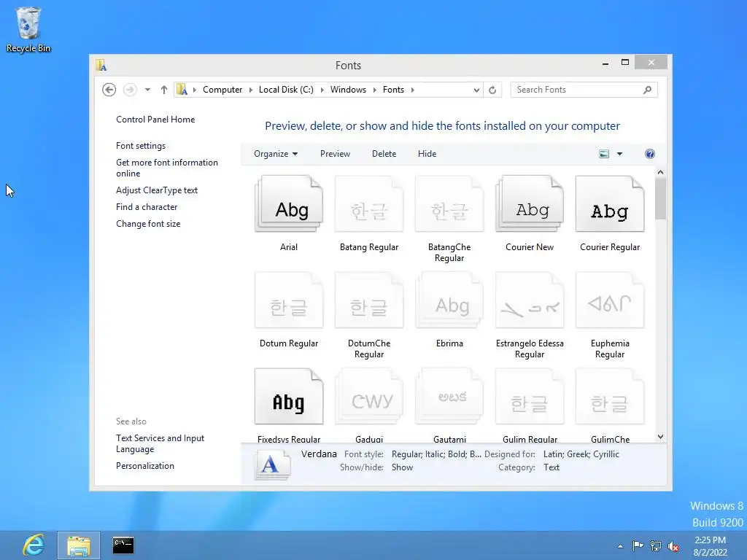747x560 pixels.
Task: Expand the Computer breadcrumb arrow
Action: [x=251, y=90]
